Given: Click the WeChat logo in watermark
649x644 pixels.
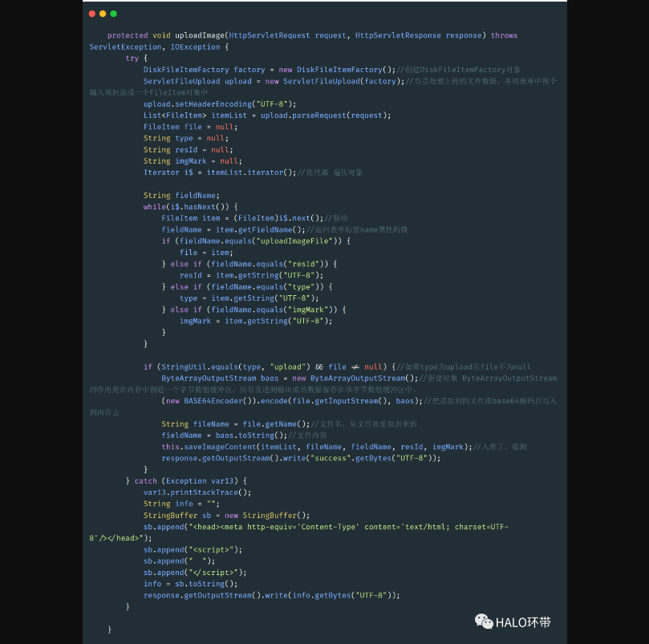Looking at the screenshot, I should [484, 622].
